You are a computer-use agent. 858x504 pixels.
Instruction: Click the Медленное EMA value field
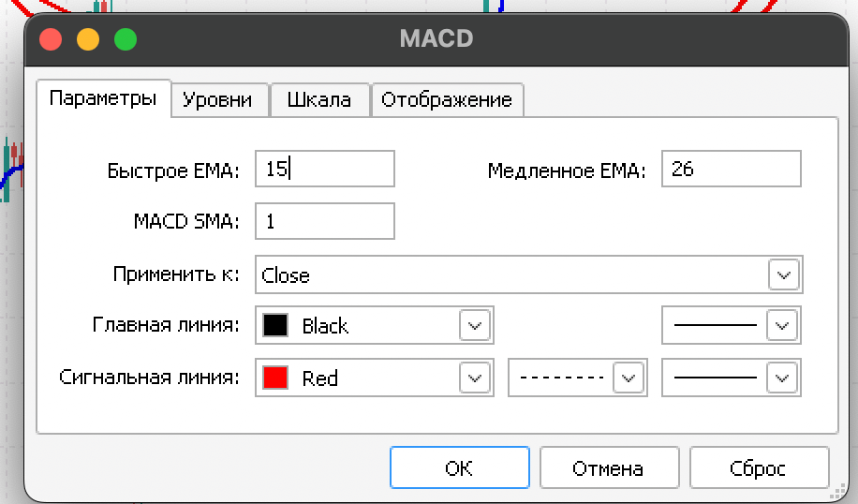coord(731,169)
